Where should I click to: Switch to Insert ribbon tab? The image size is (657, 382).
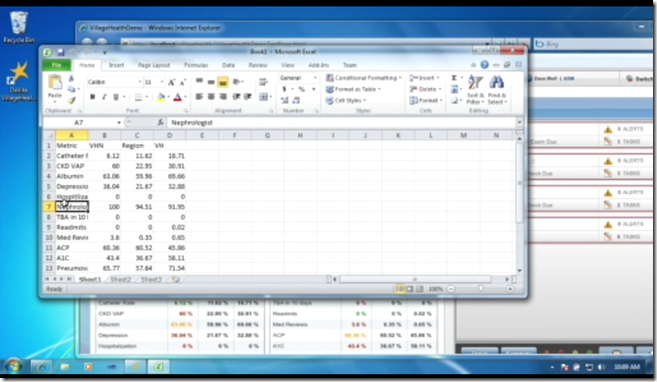click(x=116, y=65)
